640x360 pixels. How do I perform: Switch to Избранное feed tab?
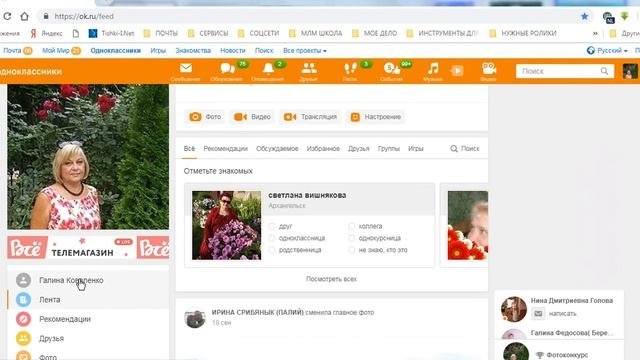tap(323, 149)
